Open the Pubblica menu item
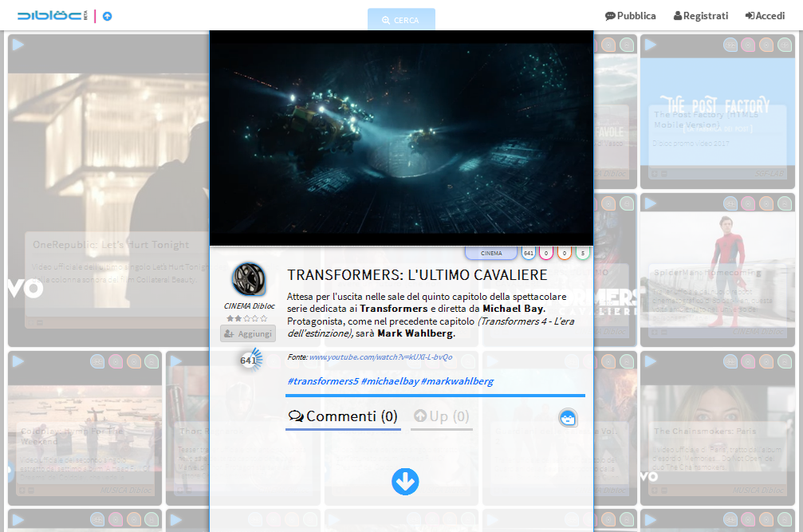 click(x=631, y=16)
